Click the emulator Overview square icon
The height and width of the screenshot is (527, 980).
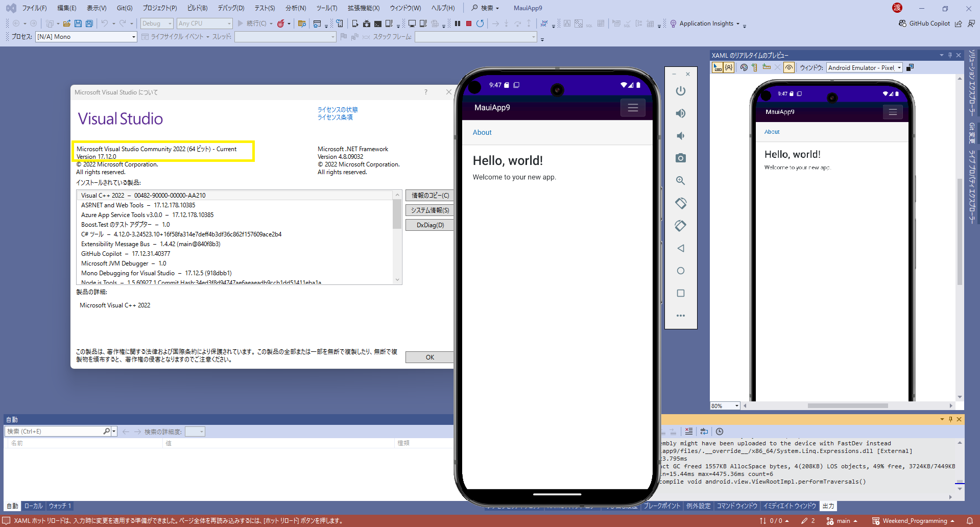pyautogui.click(x=680, y=293)
